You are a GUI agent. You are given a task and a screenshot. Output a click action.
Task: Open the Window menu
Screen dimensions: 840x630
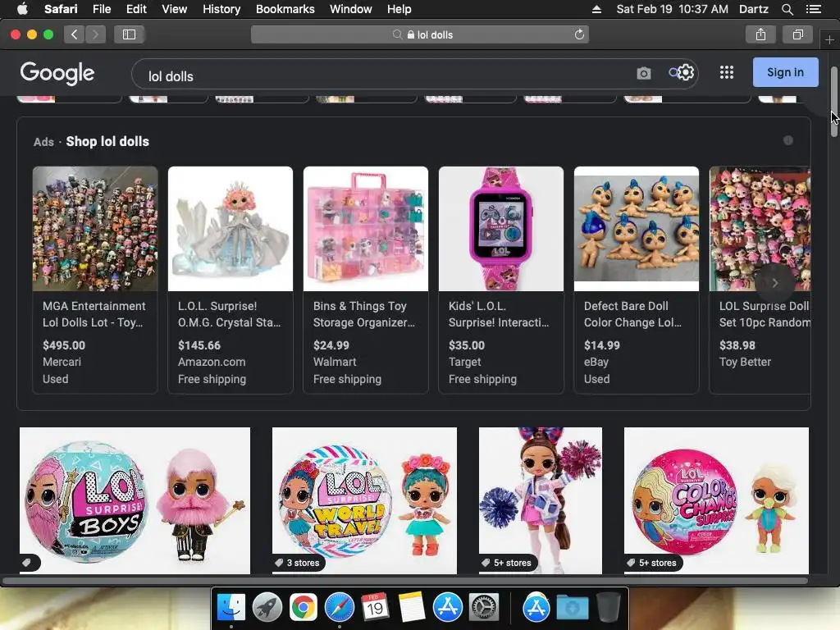[x=351, y=9]
